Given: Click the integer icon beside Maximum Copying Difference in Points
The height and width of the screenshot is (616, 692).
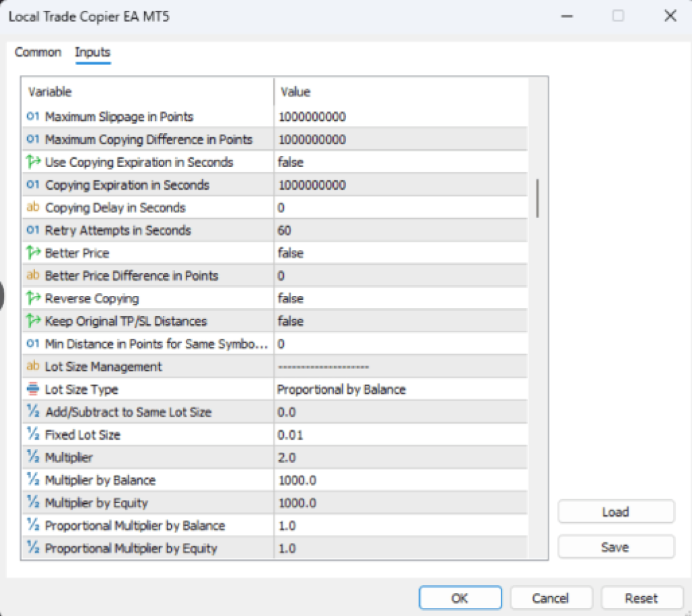Looking at the screenshot, I should (x=33, y=139).
